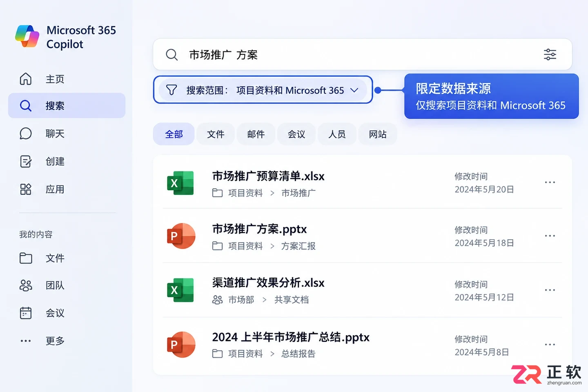Open Excel icon of 市场推广预算清单.xlsx
Viewport: 588px width, 392px height.
(x=180, y=183)
